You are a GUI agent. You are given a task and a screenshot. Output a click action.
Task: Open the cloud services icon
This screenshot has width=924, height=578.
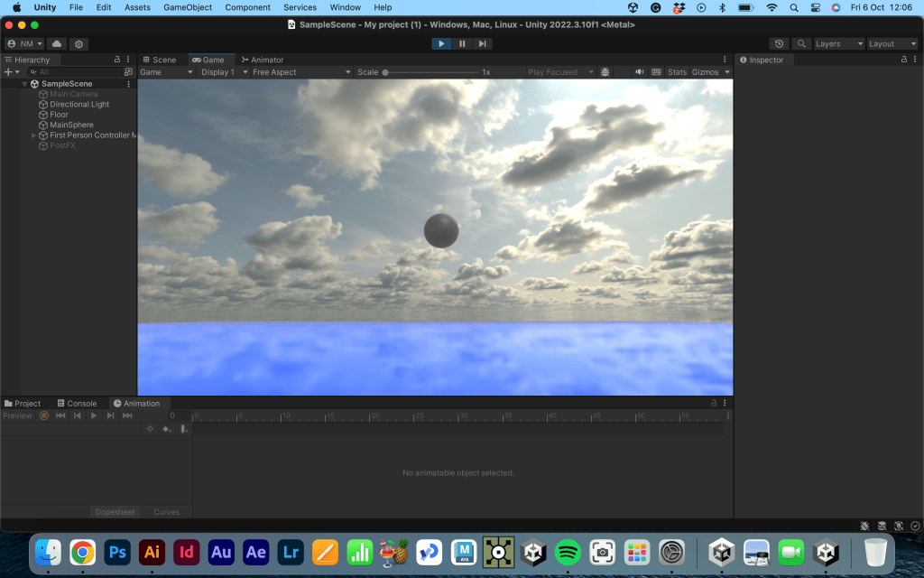[57, 43]
